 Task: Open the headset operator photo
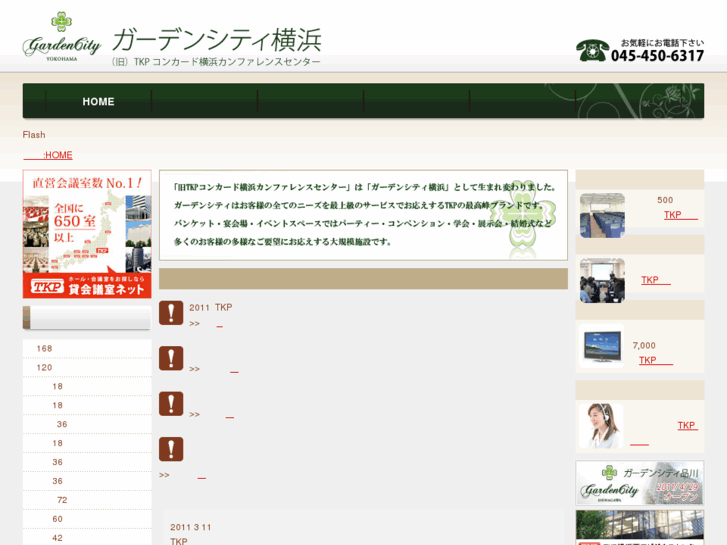click(601, 426)
